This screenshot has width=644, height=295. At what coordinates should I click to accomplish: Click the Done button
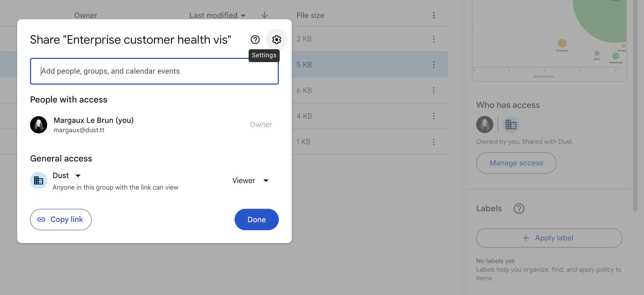click(256, 219)
